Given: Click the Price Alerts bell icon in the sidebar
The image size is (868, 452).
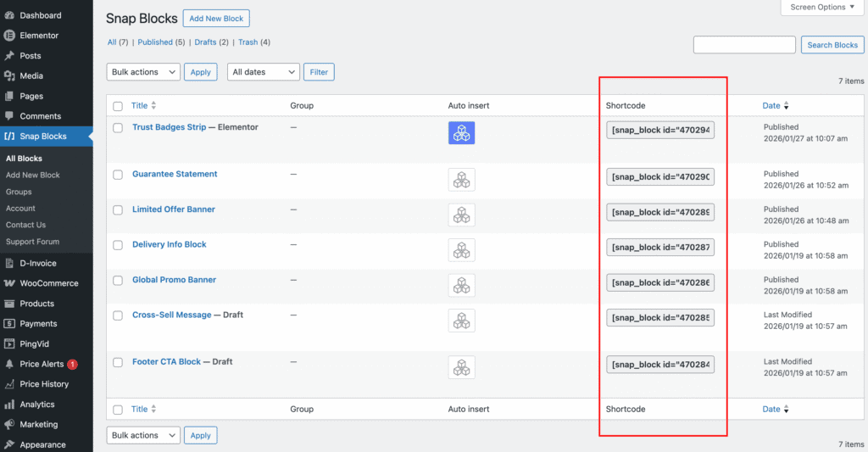Looking at the screenshot, I should tap(9, 364).
